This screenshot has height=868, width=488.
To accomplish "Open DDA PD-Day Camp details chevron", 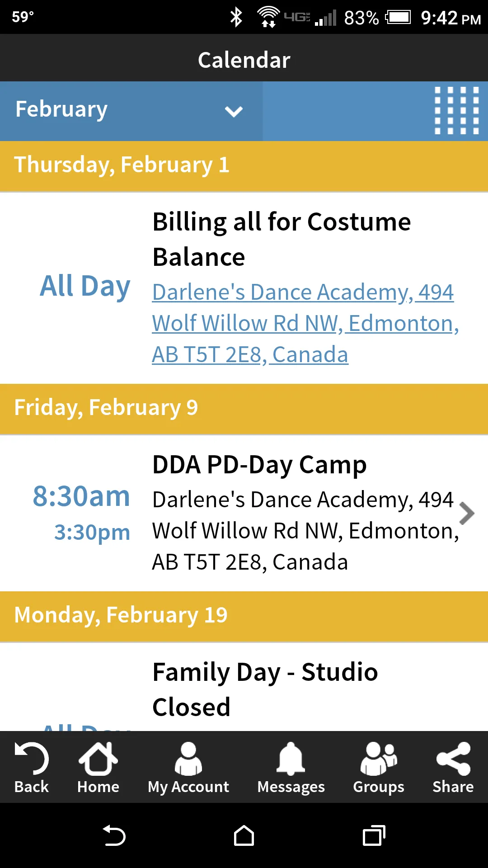I will pyautogui.click(x=467, y=514).
